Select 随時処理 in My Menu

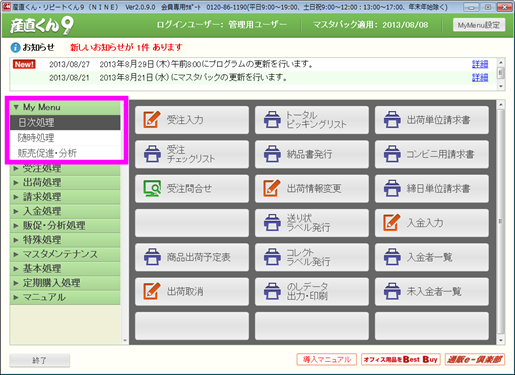pos(65,138)
